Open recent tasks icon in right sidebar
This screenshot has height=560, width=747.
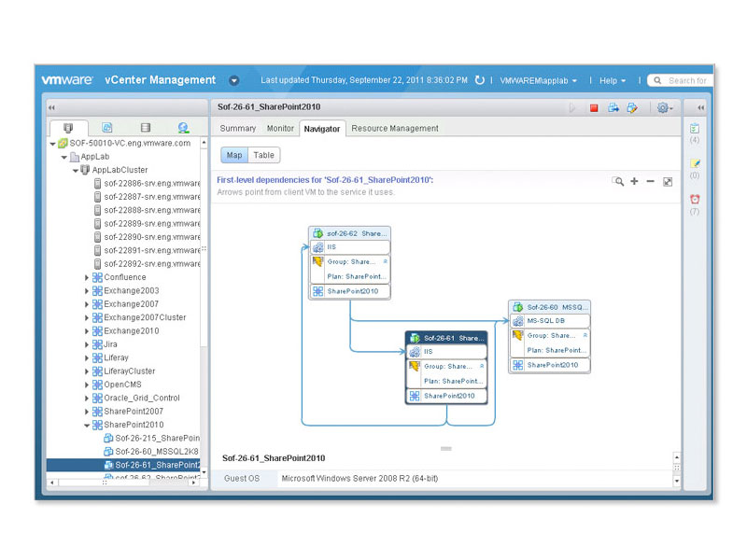pos(695,128)
